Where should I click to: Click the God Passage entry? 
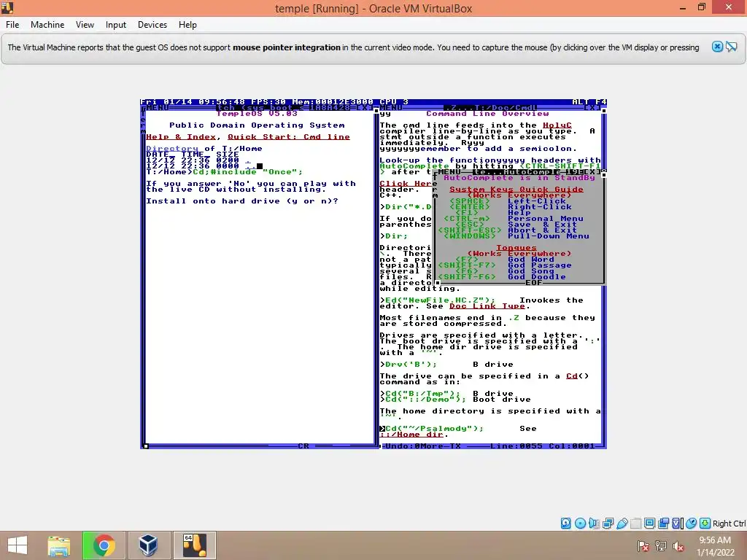pos(539,265)
